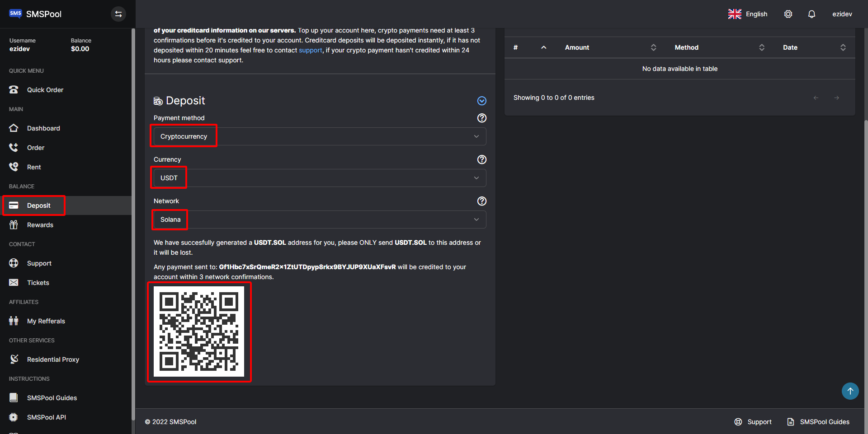Collapse the Deposit section chevron

pos(482,101)
